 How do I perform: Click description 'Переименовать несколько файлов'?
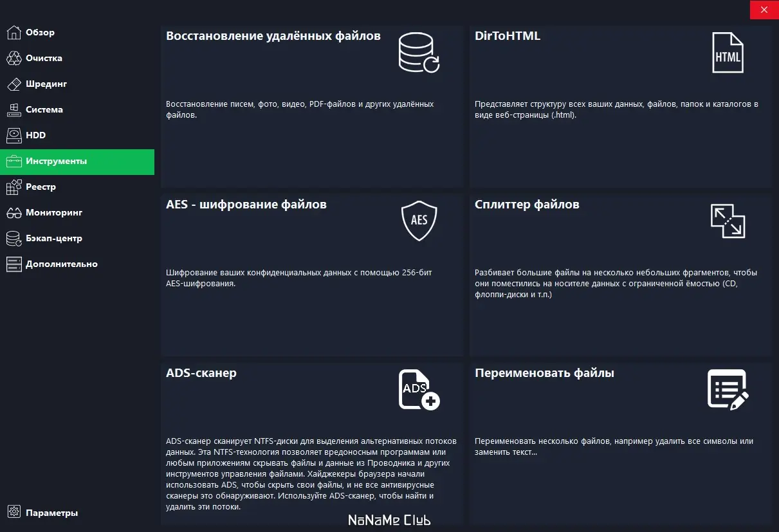click(x=614, y=446)
